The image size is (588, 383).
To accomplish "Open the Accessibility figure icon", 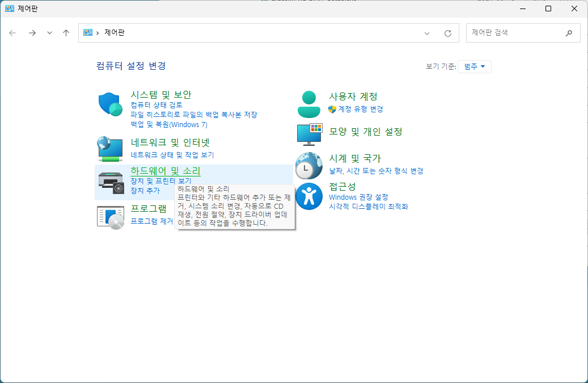I will [x=308, y=196].
